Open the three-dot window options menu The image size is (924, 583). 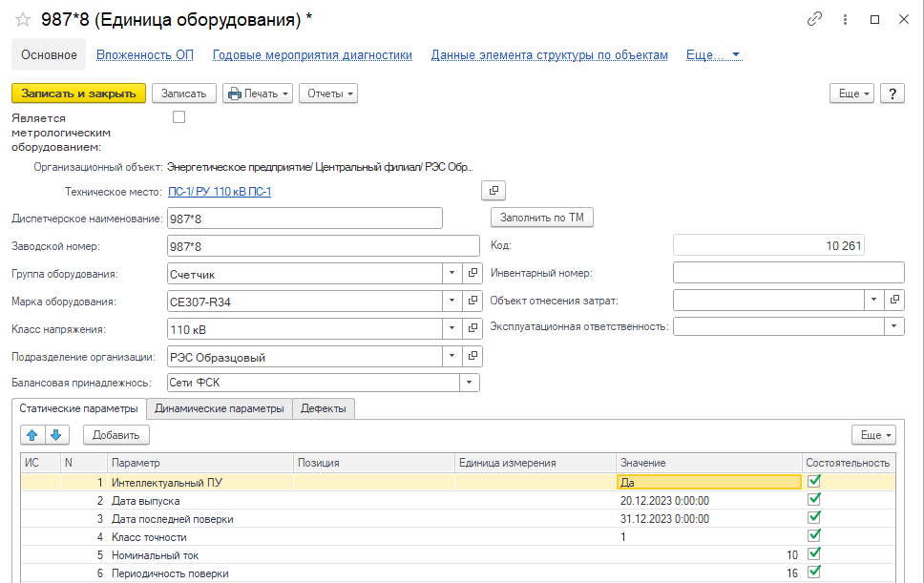(x=845, y=19)
